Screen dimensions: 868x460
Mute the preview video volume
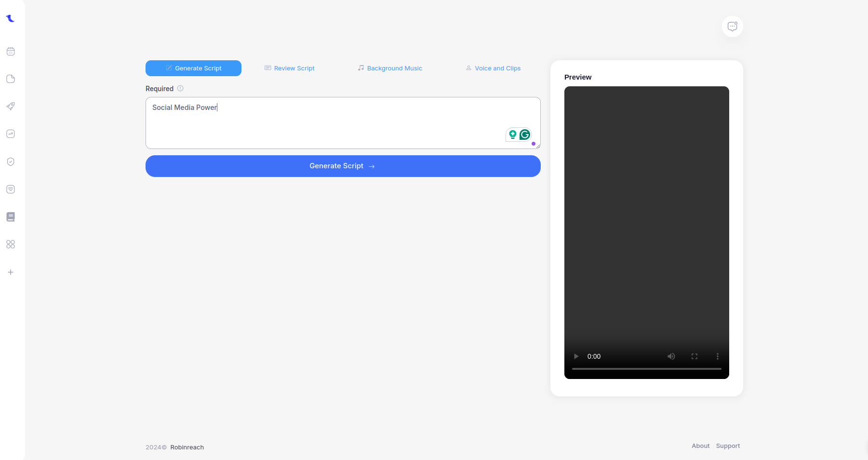(x=671, y=356)
